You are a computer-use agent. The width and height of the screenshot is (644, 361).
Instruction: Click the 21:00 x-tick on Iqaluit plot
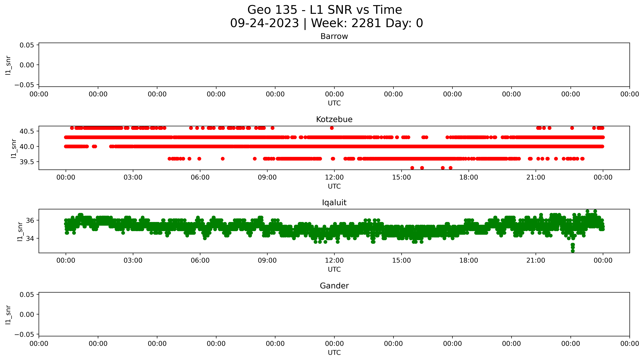536,261
